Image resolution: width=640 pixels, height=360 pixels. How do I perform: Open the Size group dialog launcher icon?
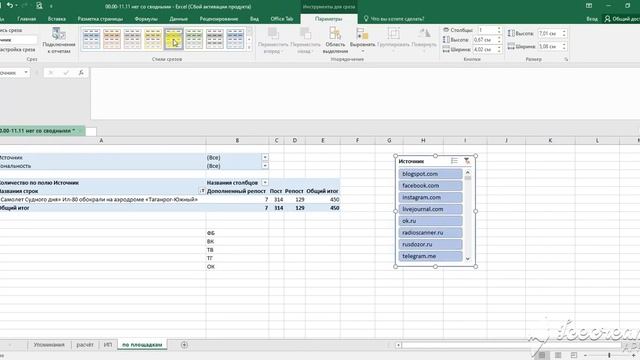tap(566, 60)
